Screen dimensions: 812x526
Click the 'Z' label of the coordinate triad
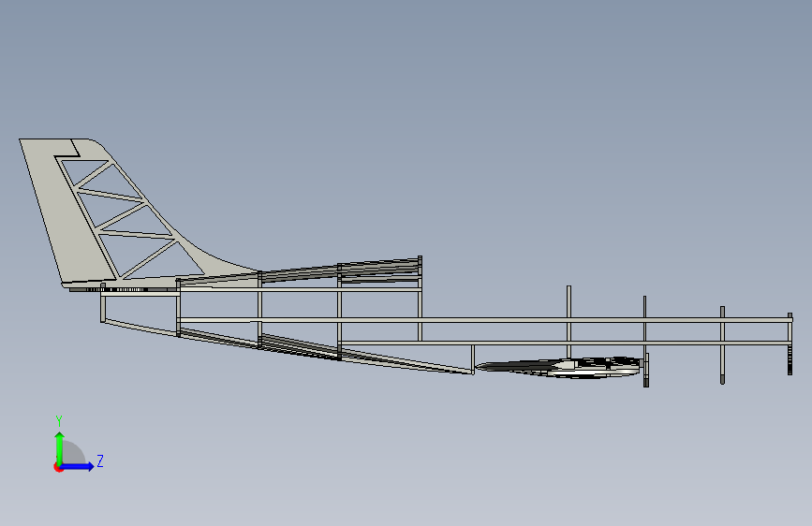pyautogui.click(x=100, y=460)
